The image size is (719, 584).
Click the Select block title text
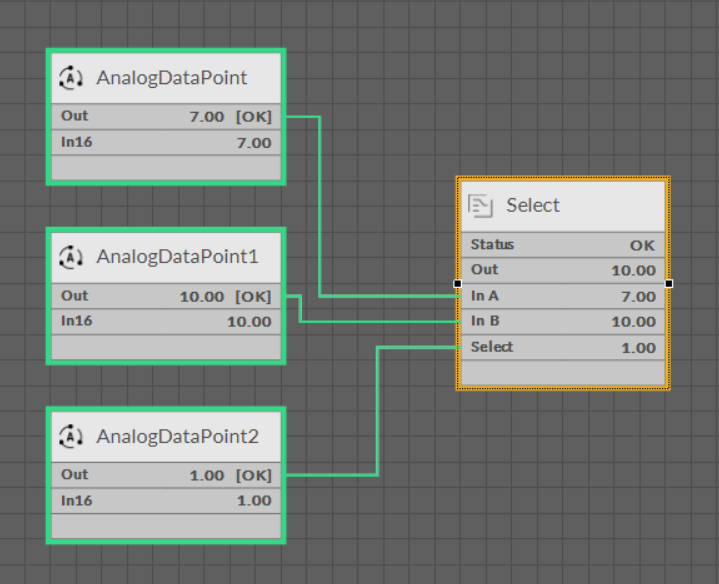pos(532,206)
